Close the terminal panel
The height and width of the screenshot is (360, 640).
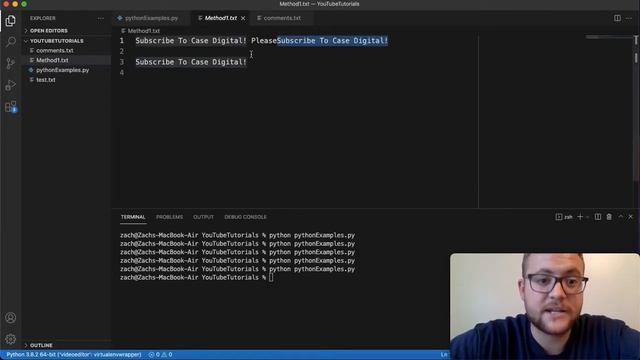(631, 217)
